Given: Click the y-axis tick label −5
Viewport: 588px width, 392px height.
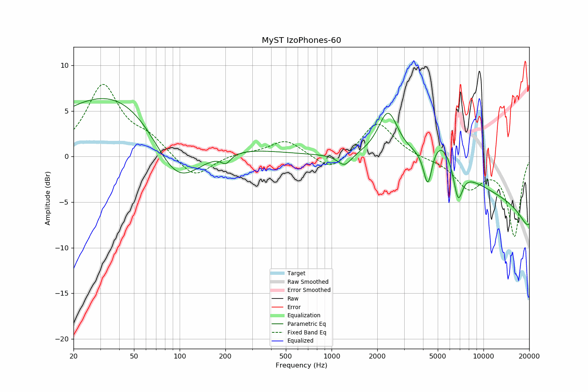Looking at the screenshot, I should coord(64,203).
